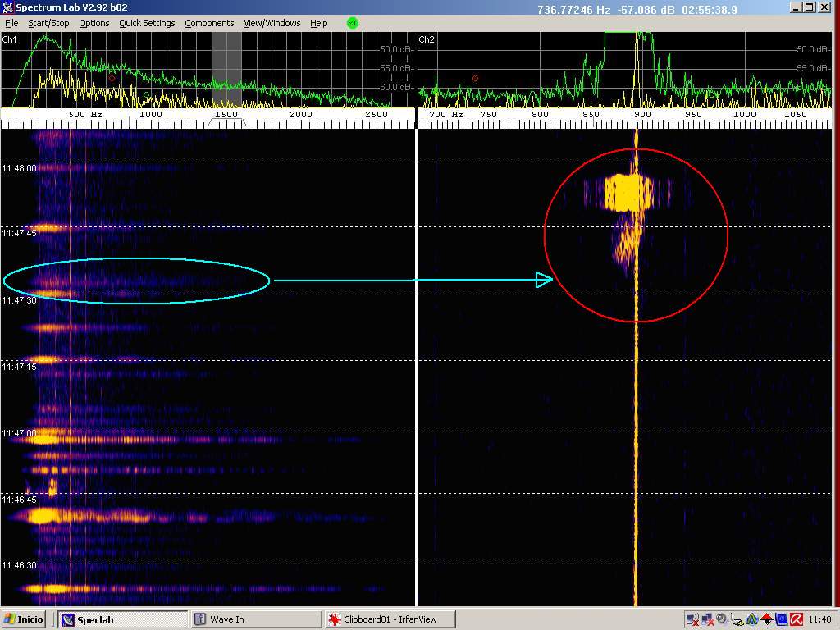Viewport: 840px width, 630px height.
Task: Open the Start/Stop menu
Action: [x=48, y=23]
